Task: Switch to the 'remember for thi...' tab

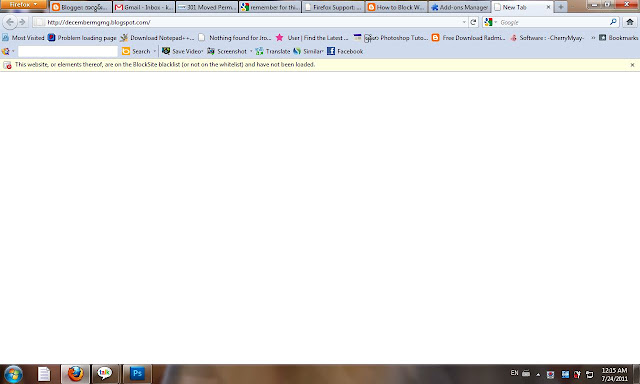Action: coord(270,7)
